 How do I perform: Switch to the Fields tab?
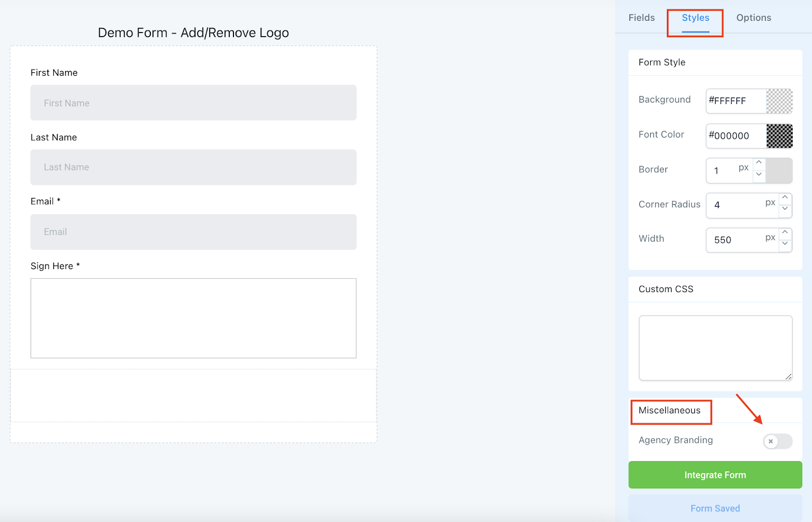pos(641,18)
